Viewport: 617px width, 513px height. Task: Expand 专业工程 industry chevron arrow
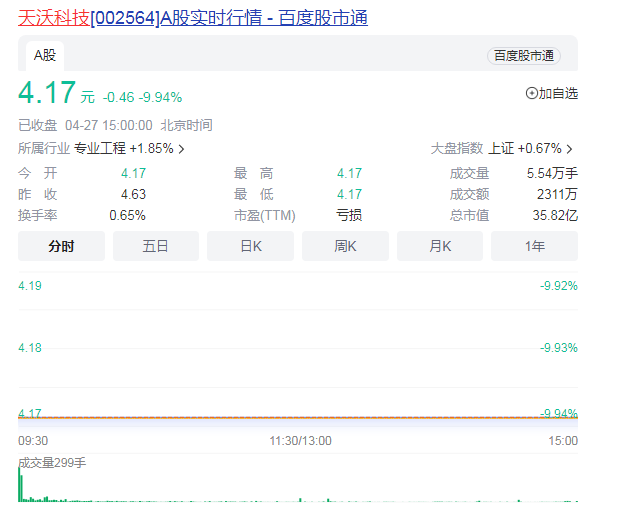coord(181,149)
